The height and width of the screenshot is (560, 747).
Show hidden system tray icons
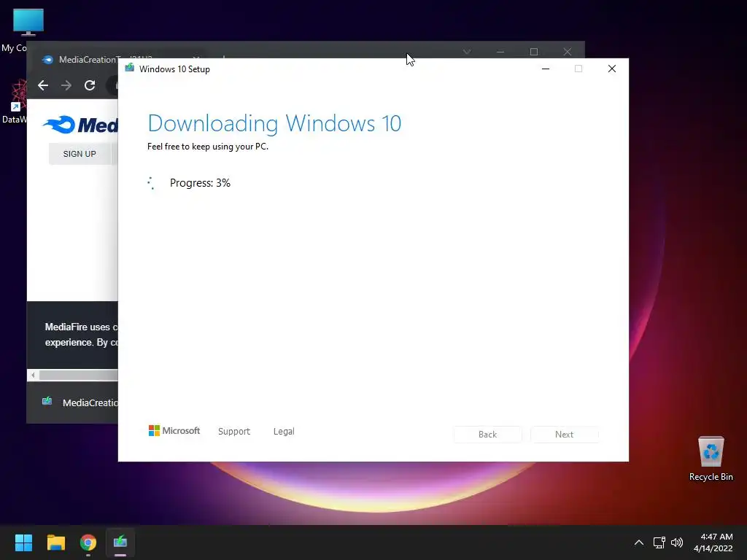[639, 542]
